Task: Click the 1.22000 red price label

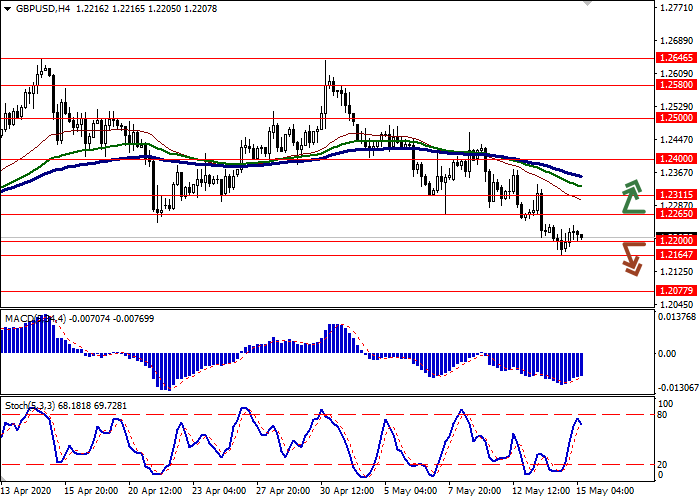Action: pos(676,241)
